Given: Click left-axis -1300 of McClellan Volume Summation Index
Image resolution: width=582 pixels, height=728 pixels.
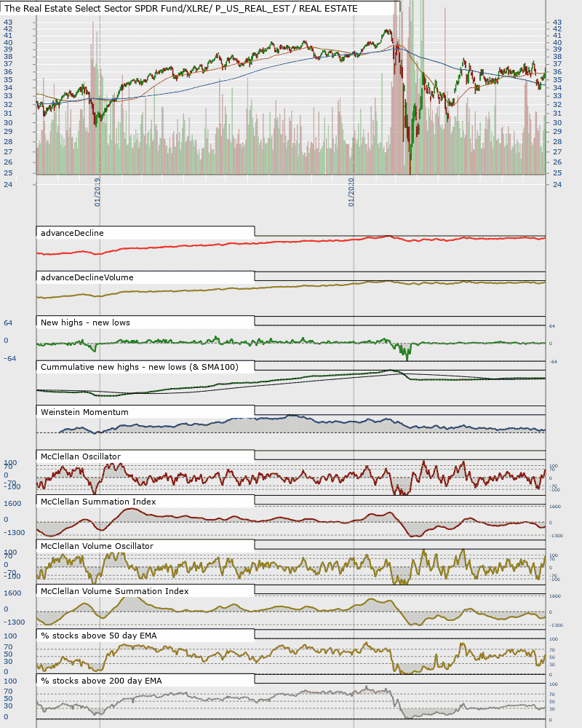Looking at the screenshot, I should [x=15, y=622].
